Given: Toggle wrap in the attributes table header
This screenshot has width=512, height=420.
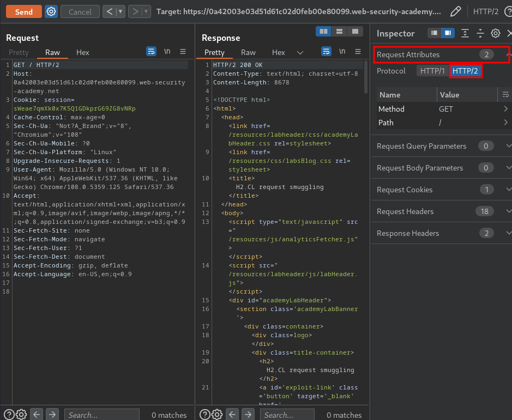Looking at the screenshot, I should 505,95.
